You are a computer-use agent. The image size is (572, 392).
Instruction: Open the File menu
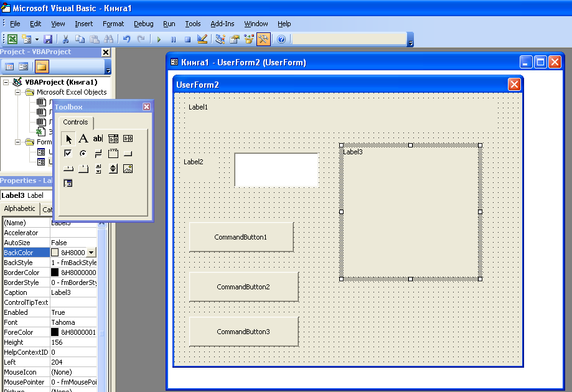click(15, 24)
